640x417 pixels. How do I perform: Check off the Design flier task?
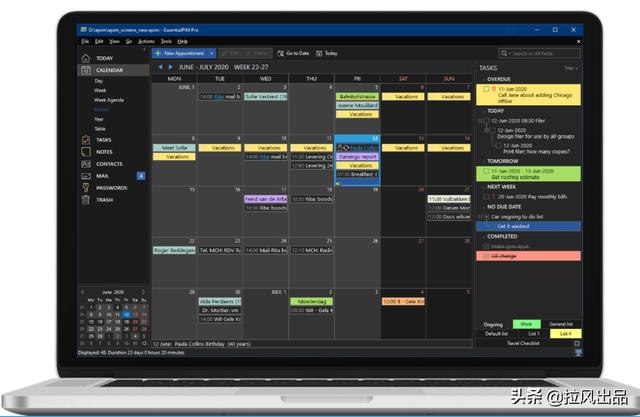(x=493, y=131)
